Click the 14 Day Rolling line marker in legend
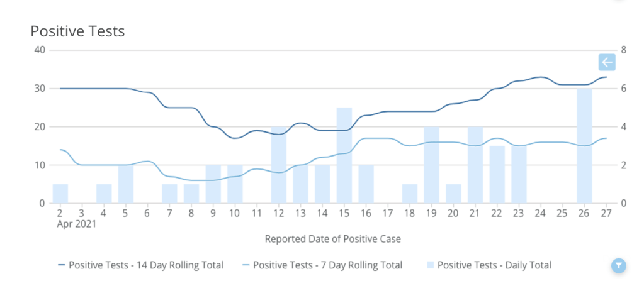 click(x=61, y=265)
